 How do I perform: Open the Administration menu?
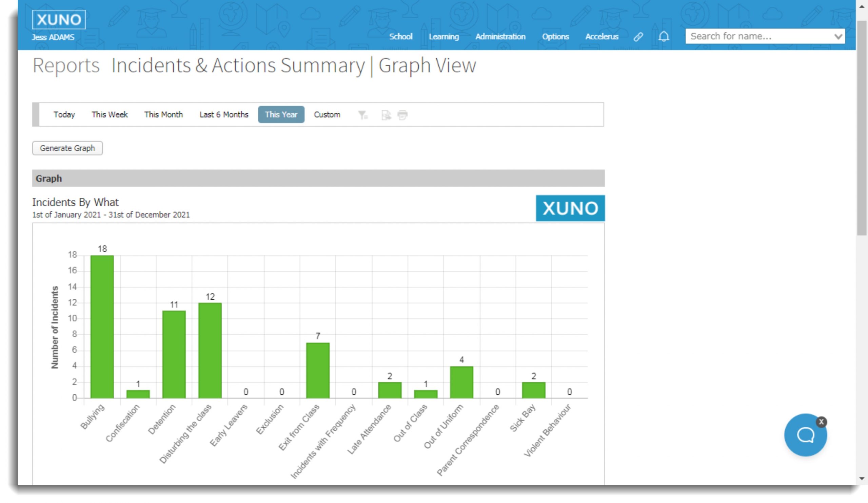pyautogui.click(x=500, y=37)
